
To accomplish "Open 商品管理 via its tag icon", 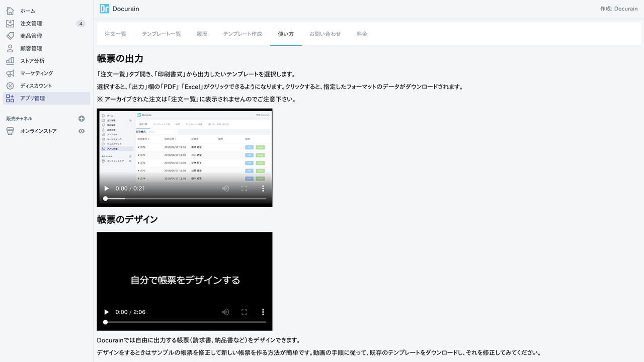I will [x=9, y=36].
